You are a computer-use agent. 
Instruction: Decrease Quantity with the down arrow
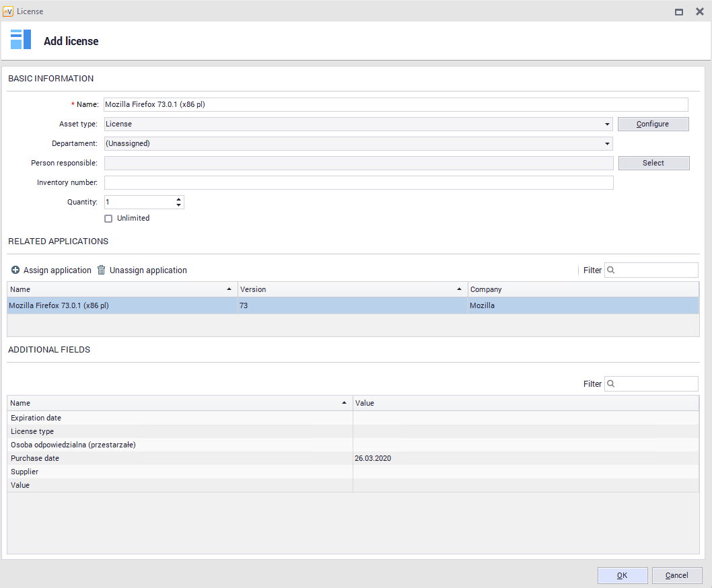pyautogui.click(x=178, y=205)
